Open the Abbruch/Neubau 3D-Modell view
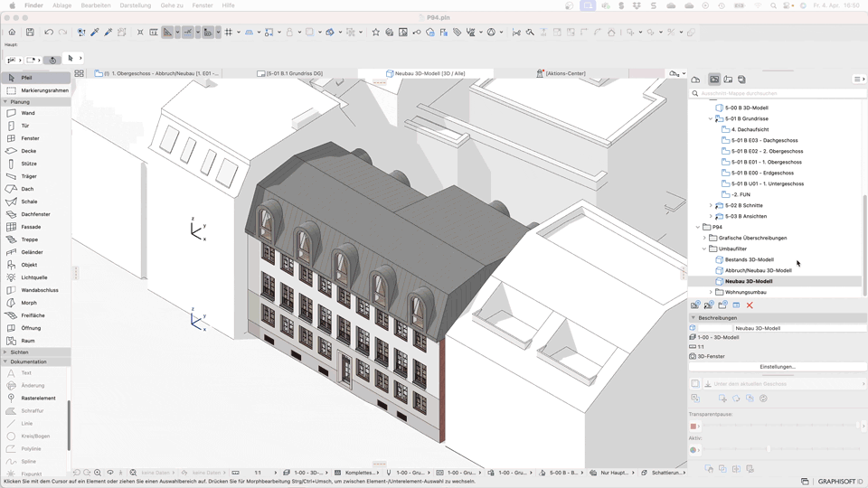 click(x=758, y=270)
